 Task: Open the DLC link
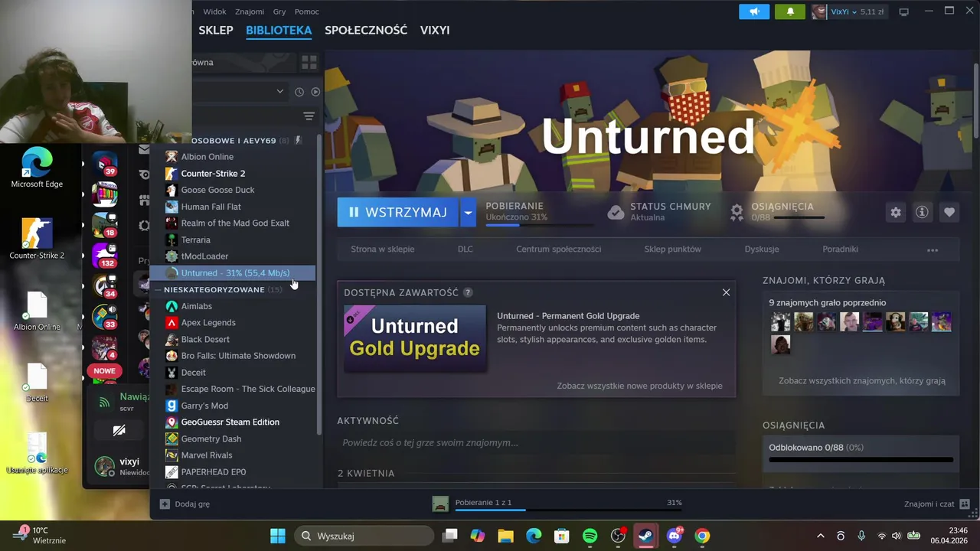pos(465,249)
